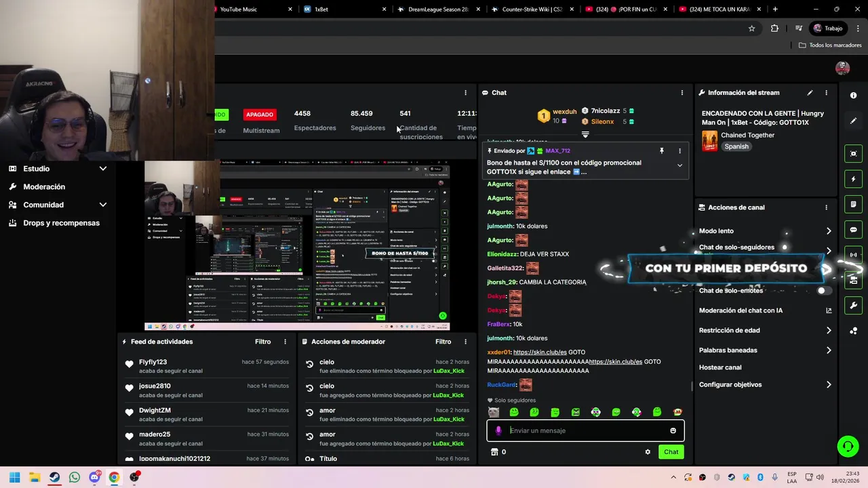This screenshot has height=488, width=868.
Task: Click Chained Together game cover
Action: (709, 140)
